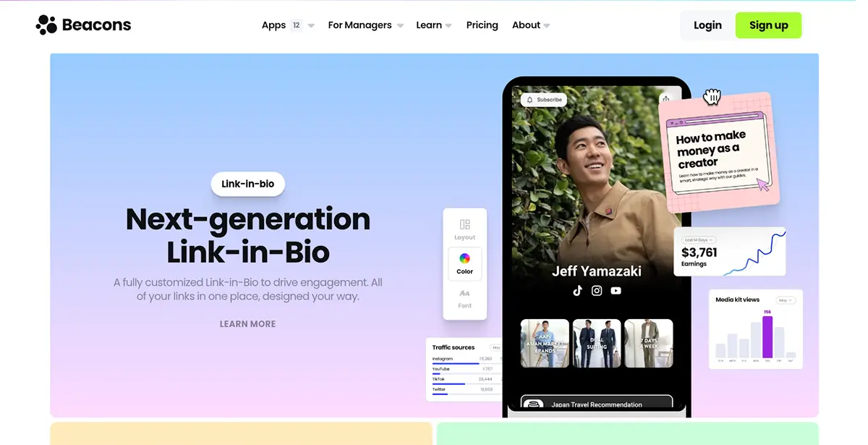Click the YouTube icon under Jeff Yamazaki
The image size is (868, 445).
click(x=616, y=290)
